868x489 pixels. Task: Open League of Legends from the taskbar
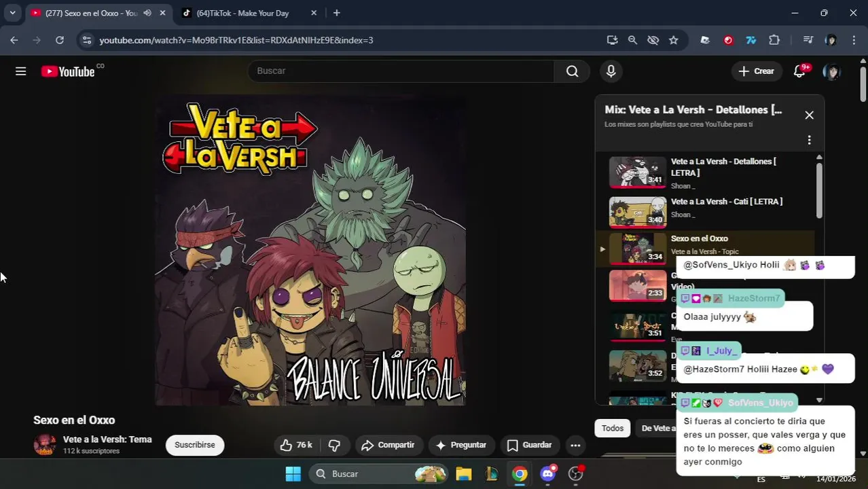point(492,474)
